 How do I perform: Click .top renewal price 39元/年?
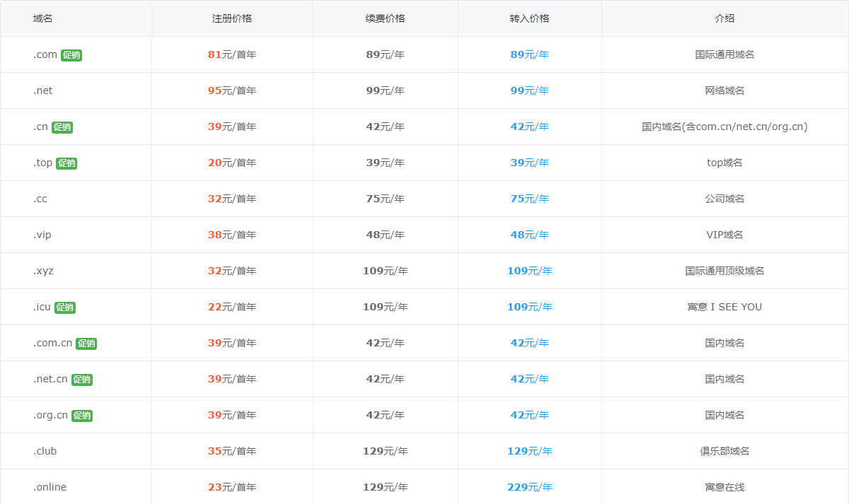(386, 163)
